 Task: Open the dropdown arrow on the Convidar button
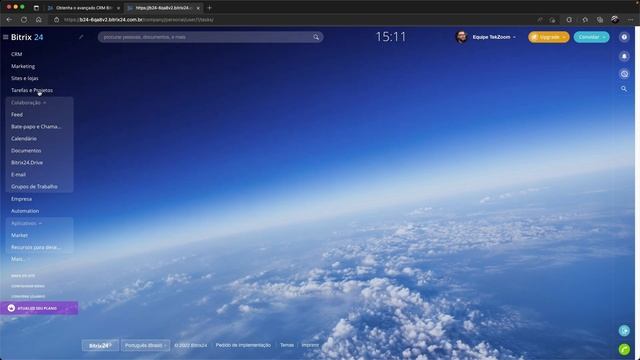(605, 37)
